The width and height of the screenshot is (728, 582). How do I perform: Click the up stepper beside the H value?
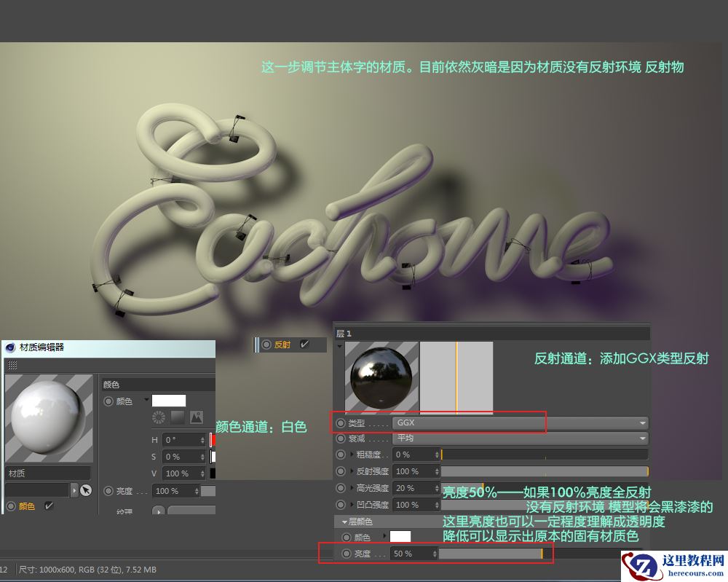tap(202, 438)
